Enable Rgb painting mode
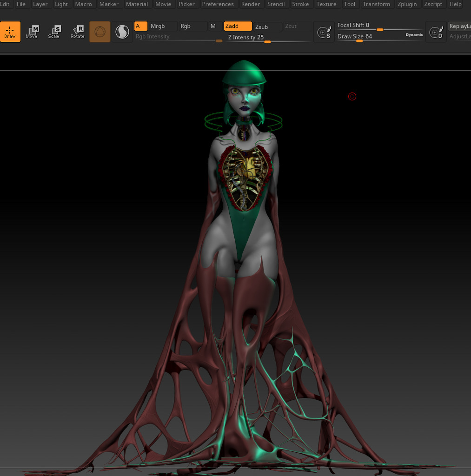 [x=192, y=26]
